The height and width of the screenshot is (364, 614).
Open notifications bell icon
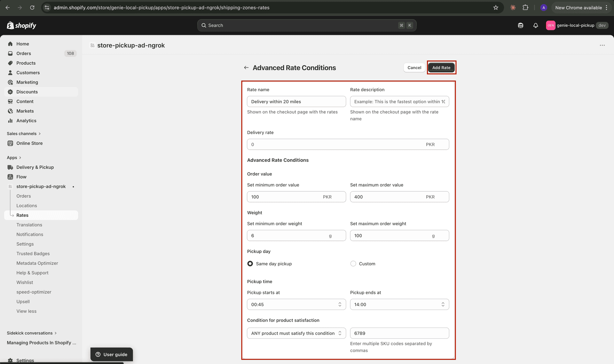(536, 25)
